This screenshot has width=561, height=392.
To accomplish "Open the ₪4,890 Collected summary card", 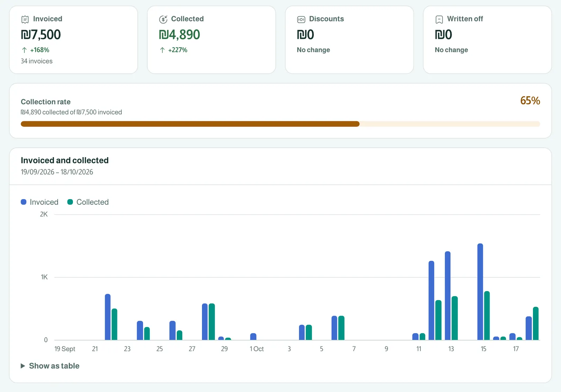I will click(x=211, y=40).
